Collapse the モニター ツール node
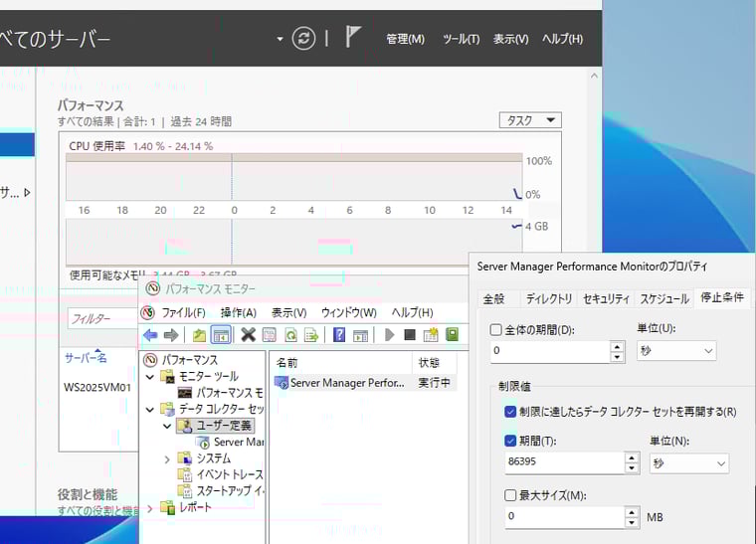Screen dimensions: 756x544 pyautogui.click(x=150, y=377)
